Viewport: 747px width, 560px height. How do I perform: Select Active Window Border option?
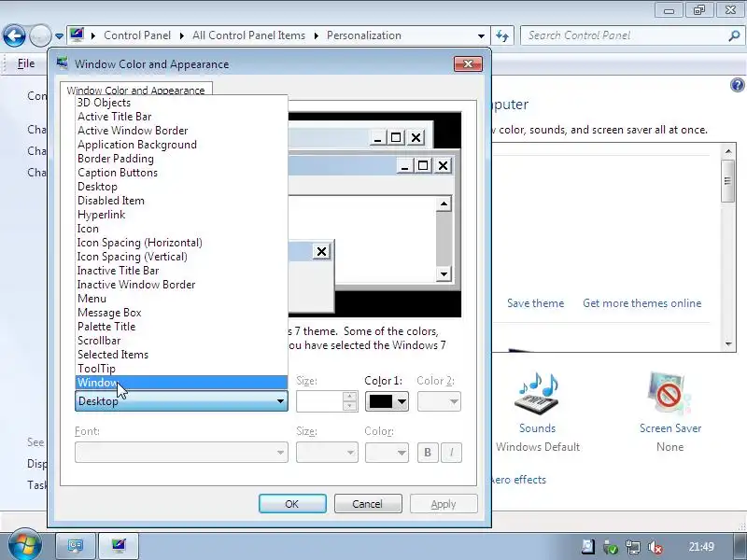tap(181, 131)
